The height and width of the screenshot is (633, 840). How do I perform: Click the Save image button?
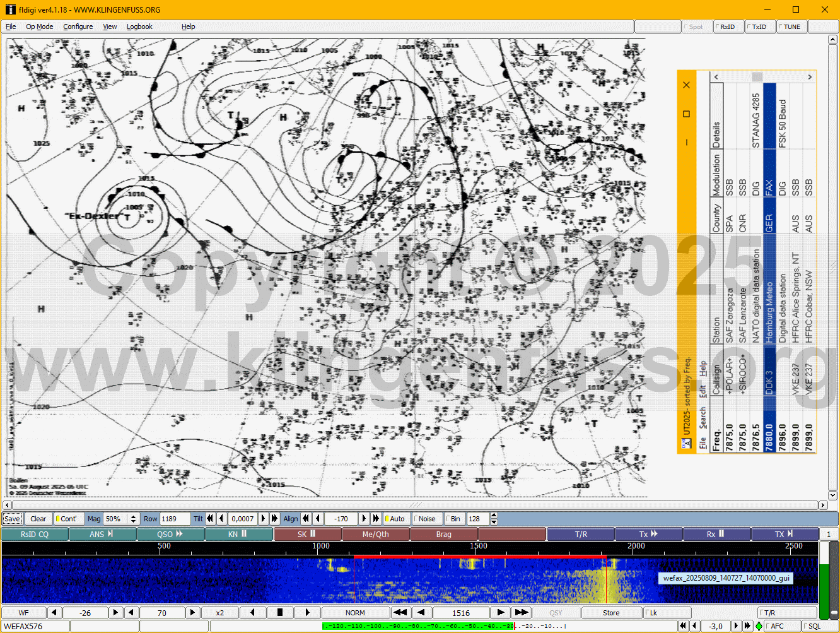pos(12,519)
